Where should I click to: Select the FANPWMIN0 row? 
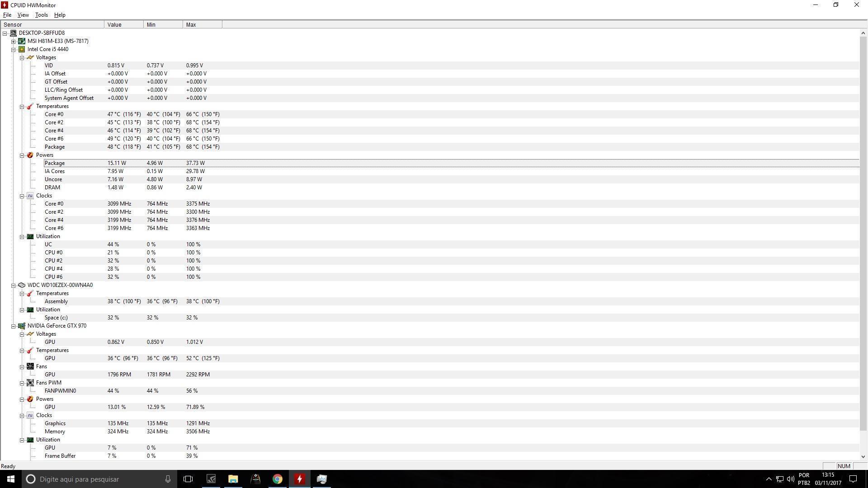coord(451,391)
